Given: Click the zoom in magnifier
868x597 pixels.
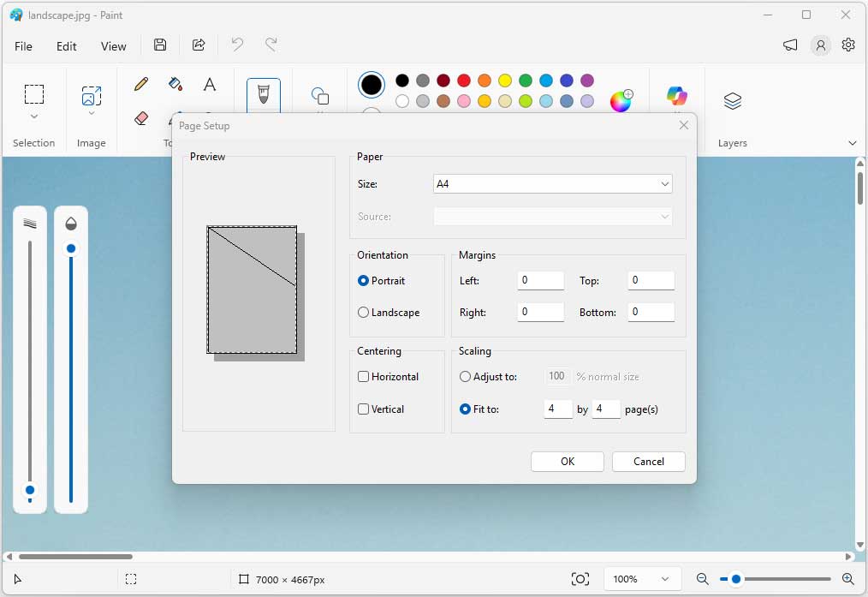Looking at the screenshot, I should [x=847, y=579].
